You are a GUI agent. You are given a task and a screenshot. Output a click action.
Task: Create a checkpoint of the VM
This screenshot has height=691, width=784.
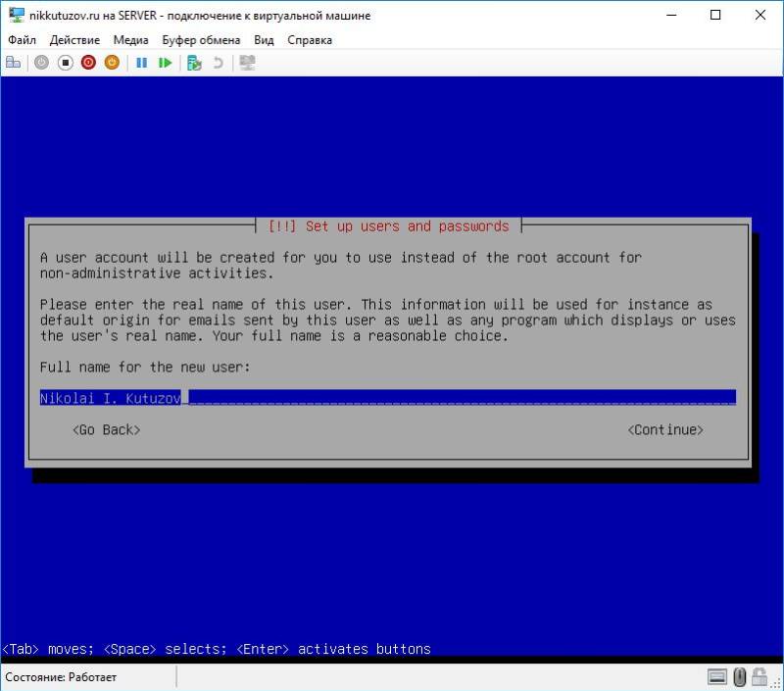191,62
